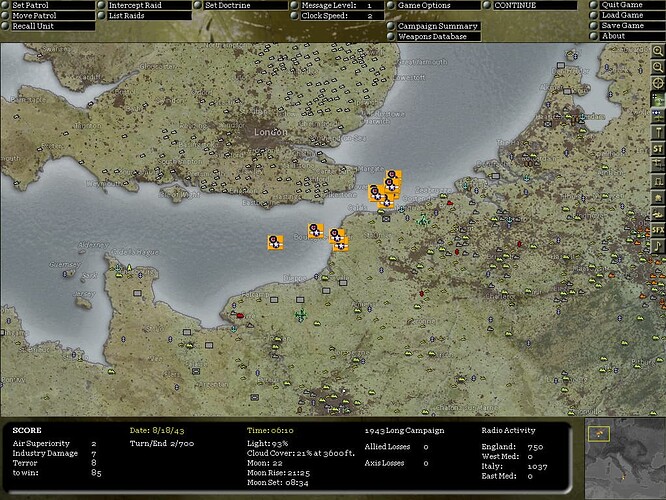Click the round bullet beside CONTINUE
The height and width of the screenshot is (500, 666).
tap(487, 5)
